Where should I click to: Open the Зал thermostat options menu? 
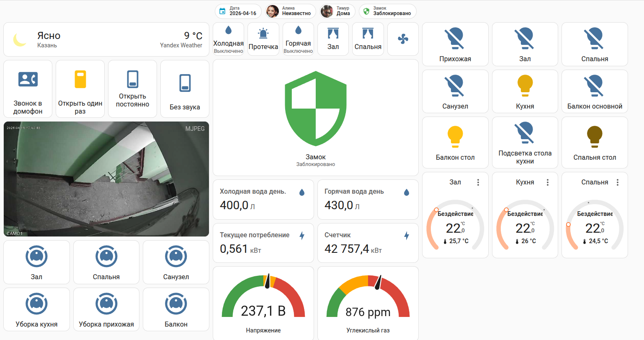coord(478,182)
